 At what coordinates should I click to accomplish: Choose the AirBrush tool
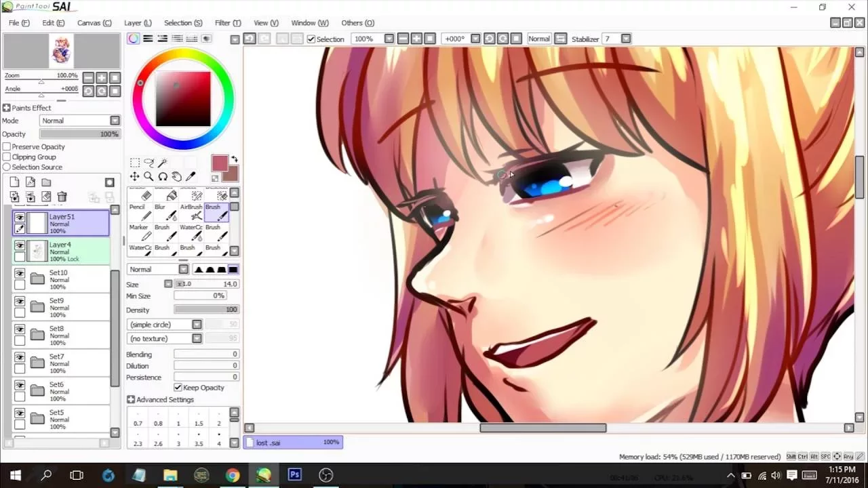(191, 212)
